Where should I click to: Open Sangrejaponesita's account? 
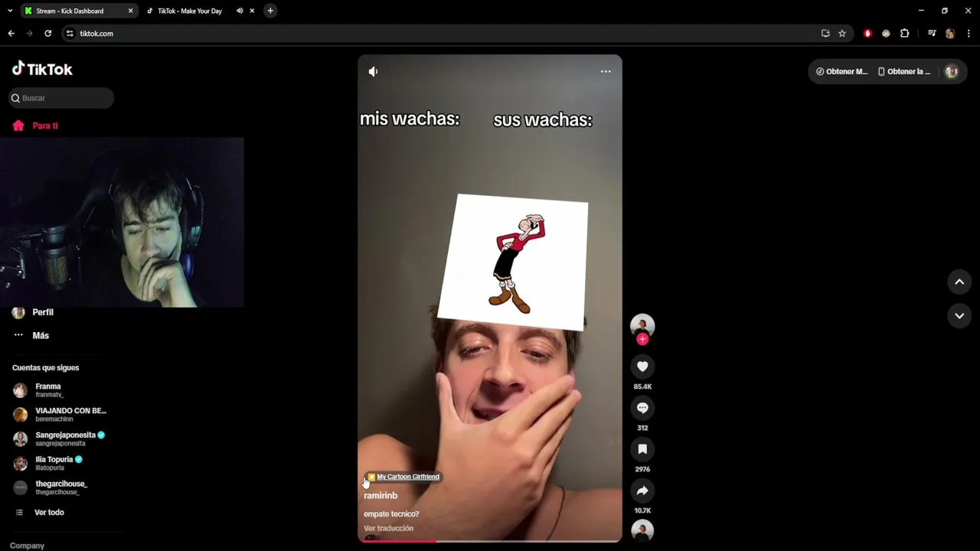tap(59, 439)
